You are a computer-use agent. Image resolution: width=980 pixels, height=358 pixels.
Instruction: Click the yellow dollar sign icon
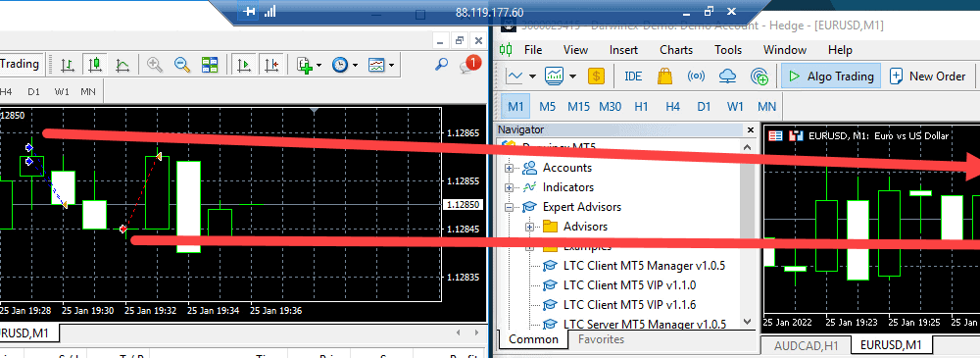596,77
